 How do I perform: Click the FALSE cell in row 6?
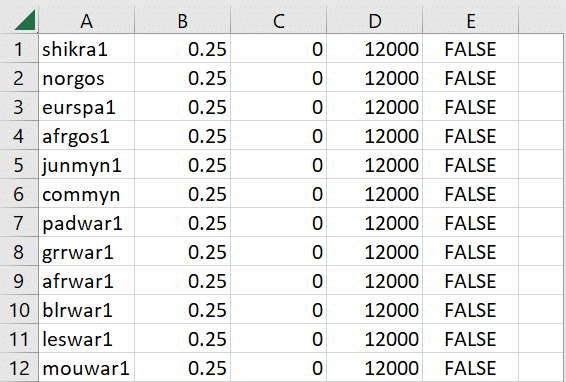click(x=470, y=194)
